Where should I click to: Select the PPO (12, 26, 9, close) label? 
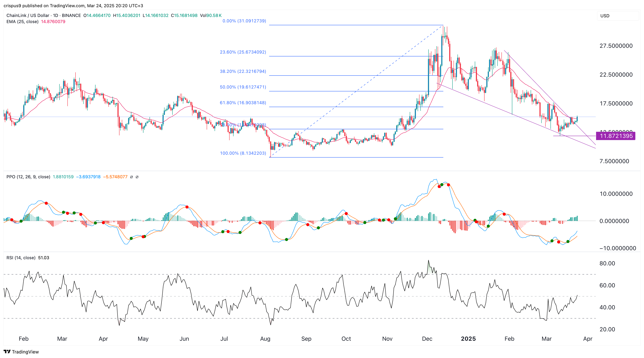[x=28, y=177]
